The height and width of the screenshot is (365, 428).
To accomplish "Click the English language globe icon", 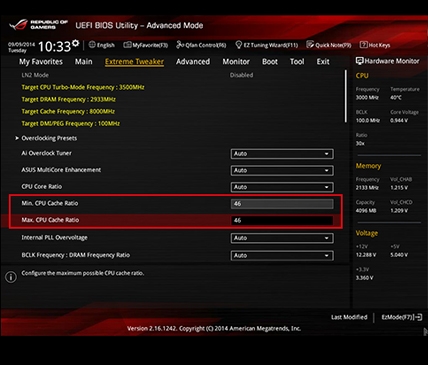I will click(92, 45).
